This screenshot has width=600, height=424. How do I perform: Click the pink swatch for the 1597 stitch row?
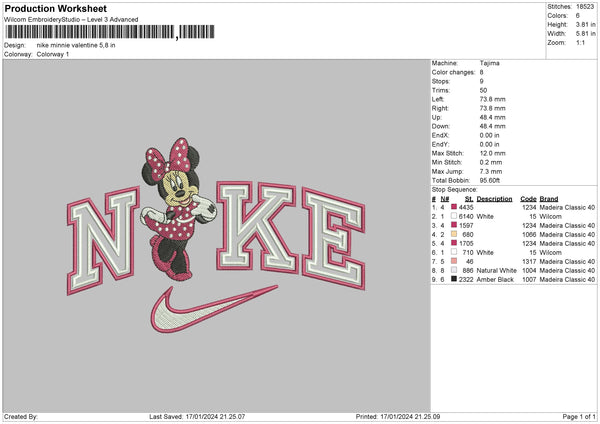[x=454, y=225]
